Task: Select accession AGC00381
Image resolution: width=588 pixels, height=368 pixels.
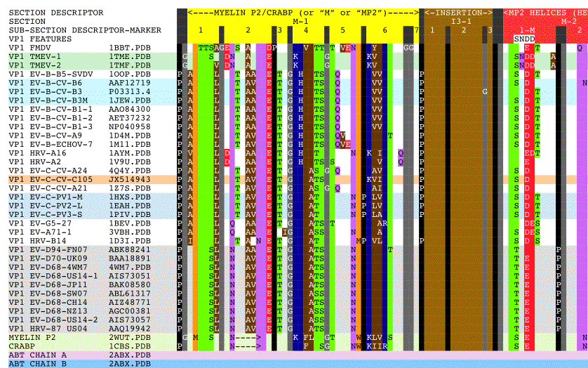Action: pyautogui.click(x=130, y=310)
